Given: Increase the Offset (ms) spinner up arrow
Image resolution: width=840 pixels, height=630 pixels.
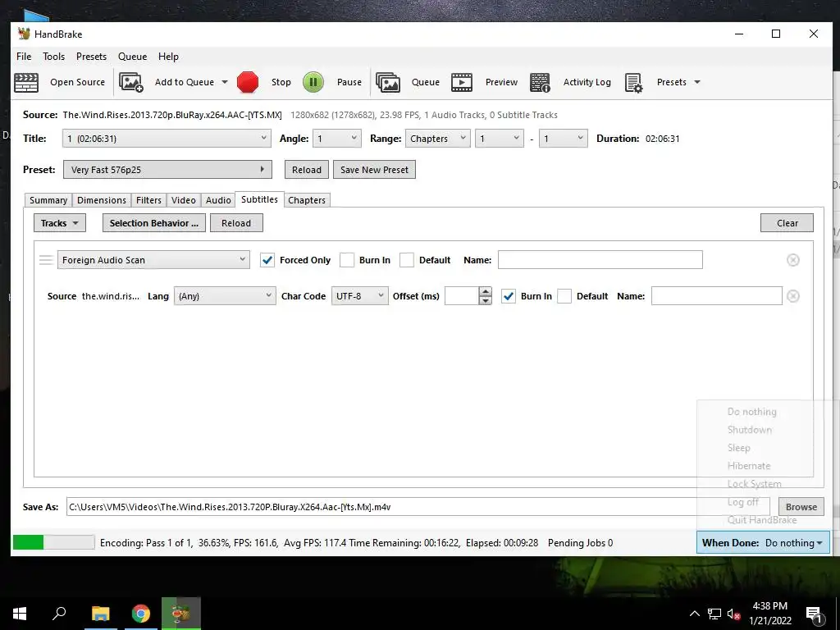Looking at the screenshot, I should tap(486, 291).
